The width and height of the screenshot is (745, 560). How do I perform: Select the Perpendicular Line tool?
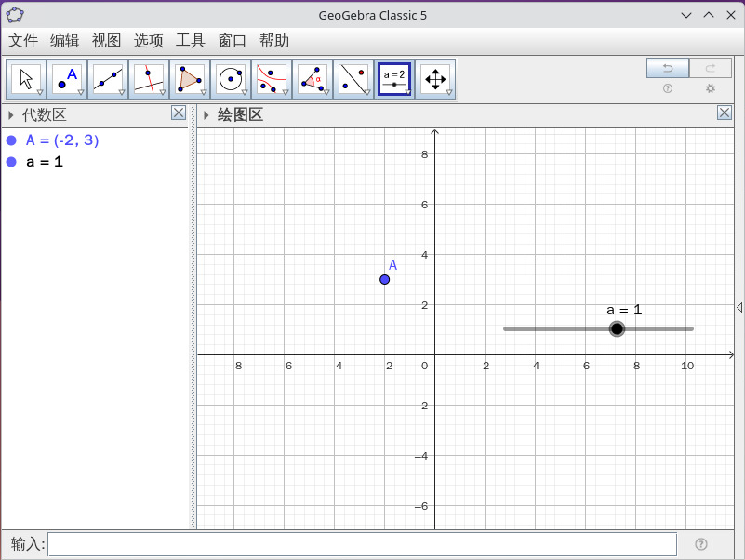pos(149,79)
